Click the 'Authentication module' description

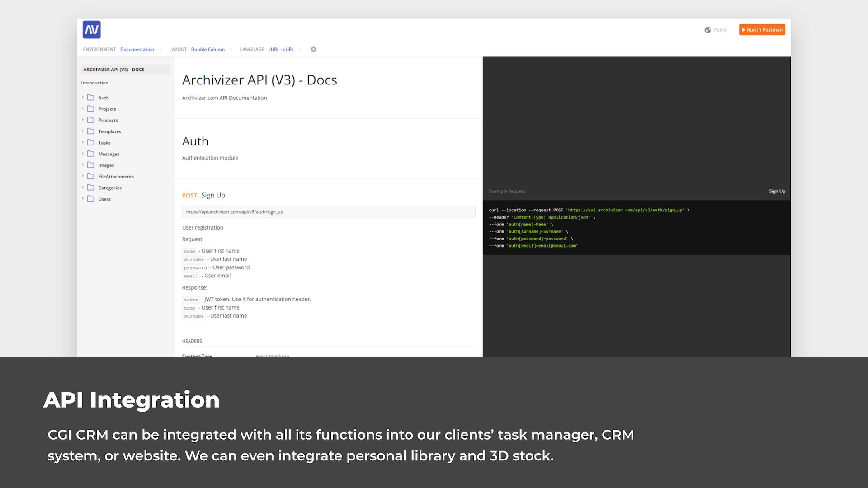210,158
